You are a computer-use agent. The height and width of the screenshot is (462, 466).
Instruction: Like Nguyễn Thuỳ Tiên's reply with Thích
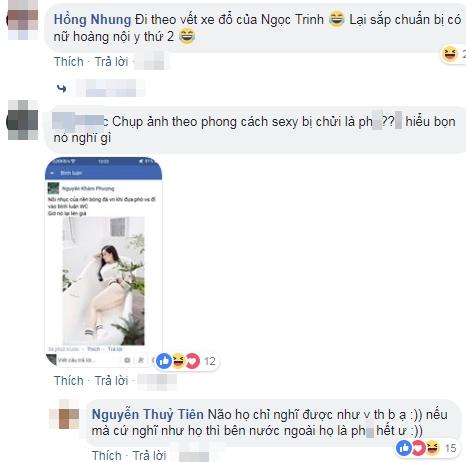point(107,455)
